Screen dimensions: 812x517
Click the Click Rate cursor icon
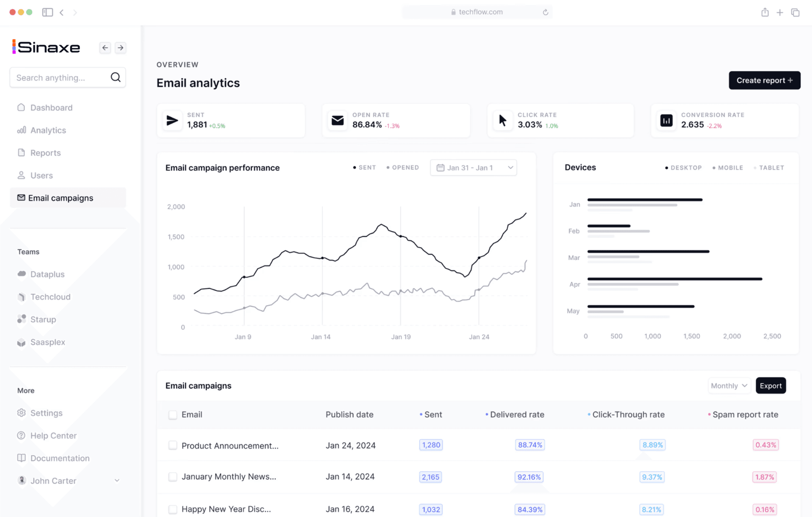coord(502,120)
